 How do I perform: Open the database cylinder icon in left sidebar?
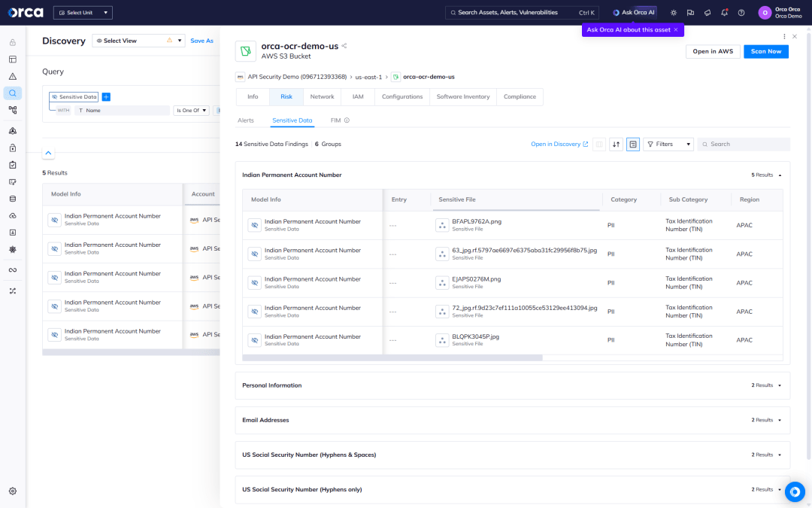(x=13, y=199)
